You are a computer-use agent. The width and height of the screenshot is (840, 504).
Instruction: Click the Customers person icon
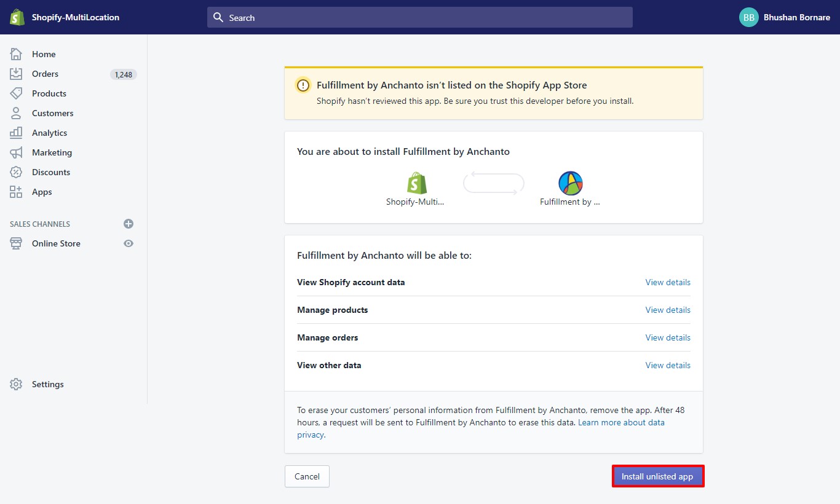click(16, 113)
